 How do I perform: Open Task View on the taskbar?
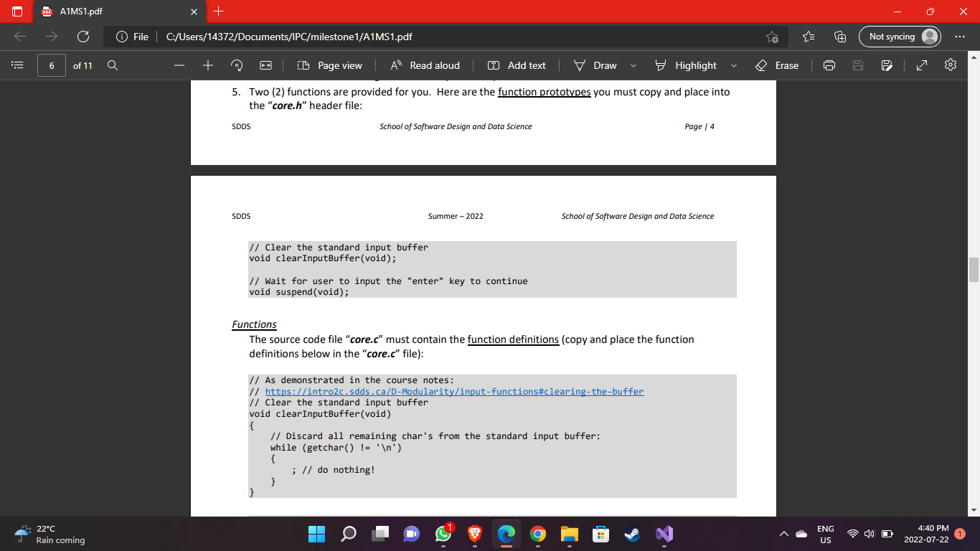[380, 534]
